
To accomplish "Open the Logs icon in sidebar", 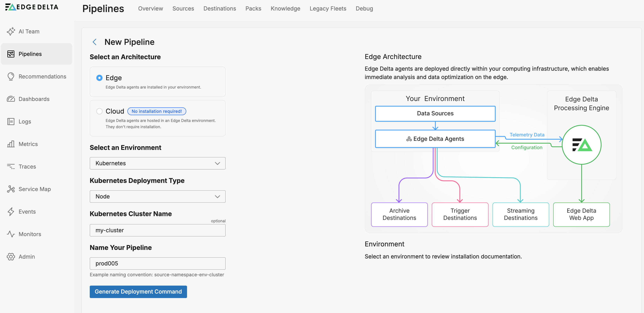I will tap(11, 122).
